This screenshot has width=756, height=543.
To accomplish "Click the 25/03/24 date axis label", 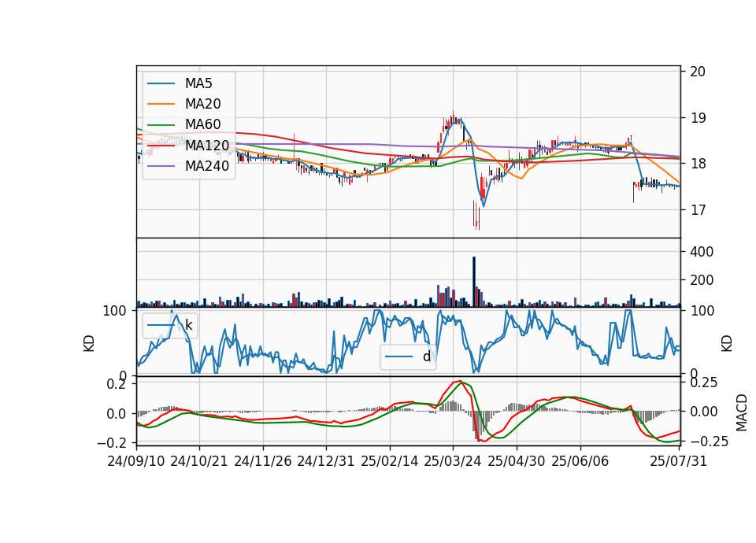I will point(453,461).
